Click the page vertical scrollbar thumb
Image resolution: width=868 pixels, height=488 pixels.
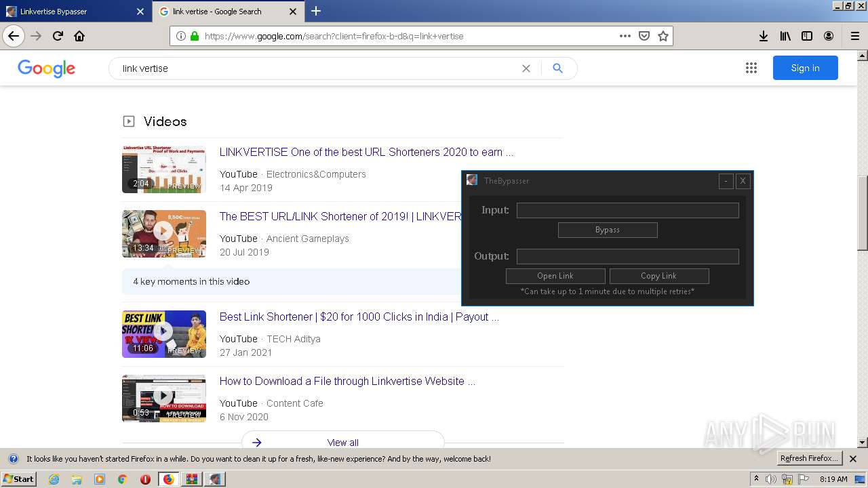pyautogui.click(x=863, y=213)
